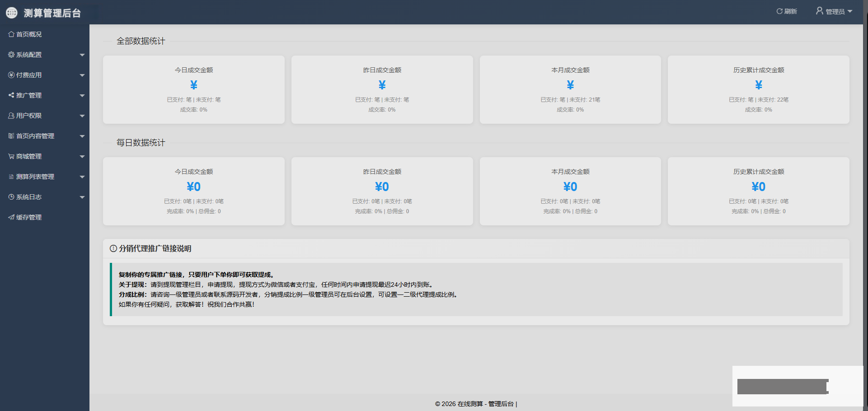Click the 今日成交金额 card under 每日数据统计
The image size is (868, 411).
(194, 191)
